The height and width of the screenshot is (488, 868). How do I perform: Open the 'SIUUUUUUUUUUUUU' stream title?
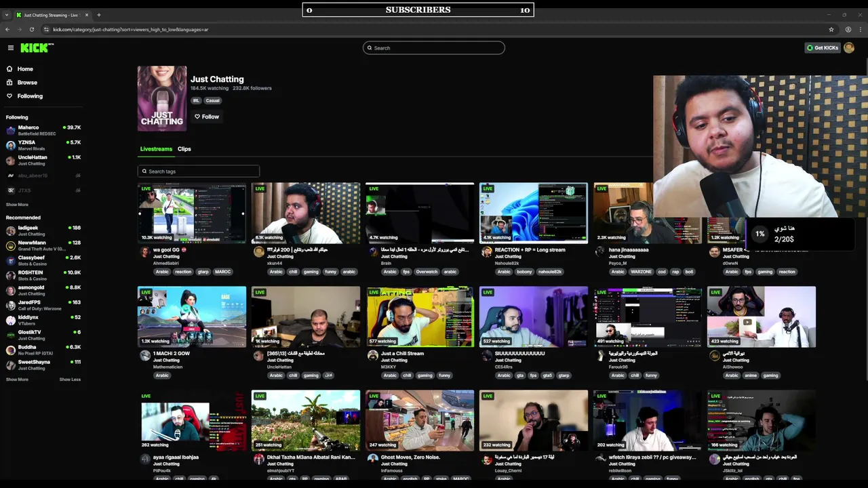(520, 354)
